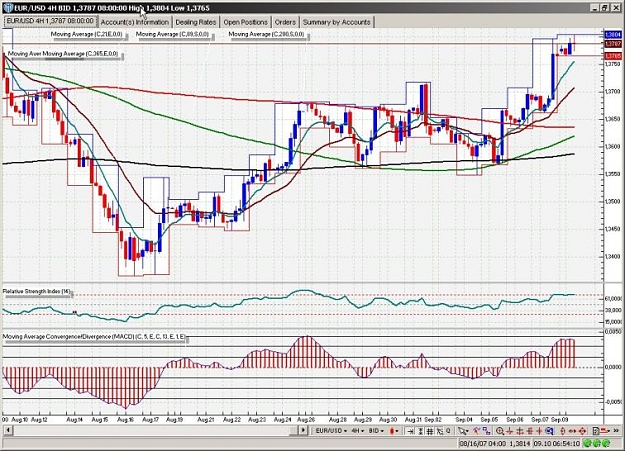Screen dimensions: 625x451
Task: Select the Moving Average (C,200,S,0,0) label
Action: [x=266, y=34]
